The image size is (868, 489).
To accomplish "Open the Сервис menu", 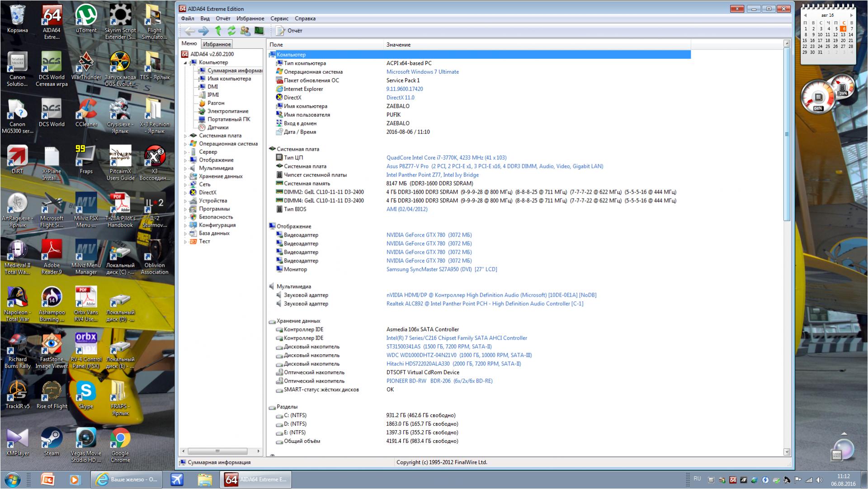I will [x=279, y=19].
